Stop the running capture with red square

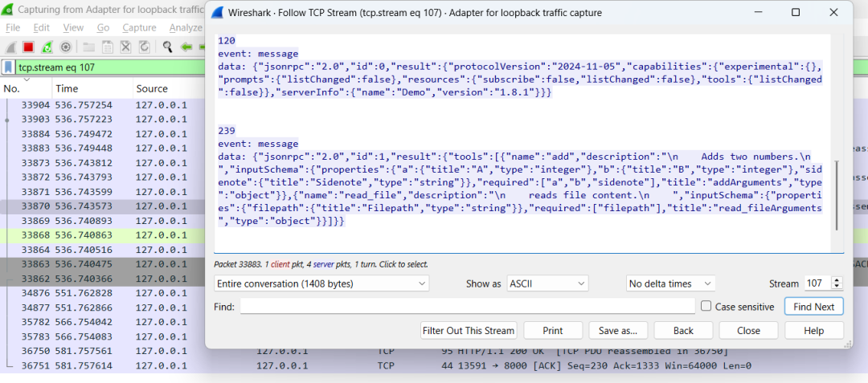coord(28,47)
